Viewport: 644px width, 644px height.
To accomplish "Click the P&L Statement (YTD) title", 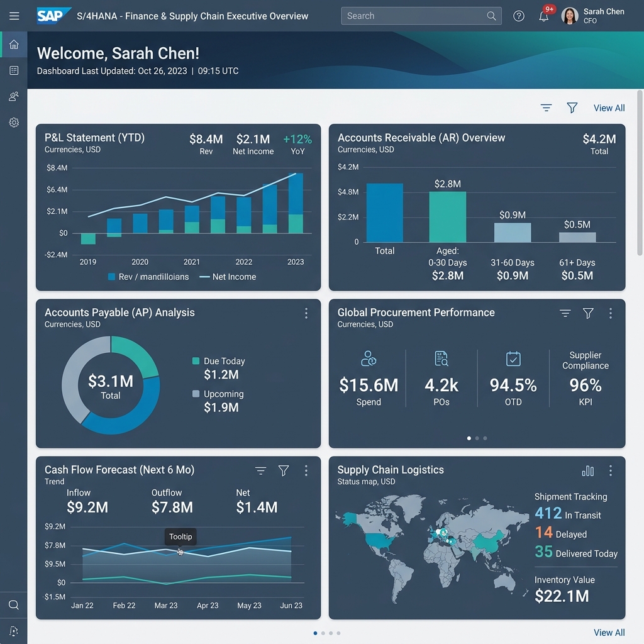I will 94,138.
